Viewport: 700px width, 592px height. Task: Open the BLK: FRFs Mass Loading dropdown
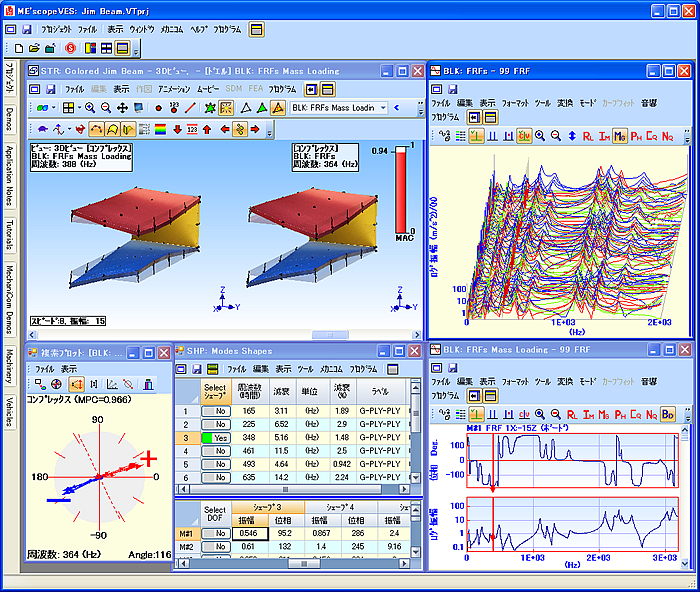382,107
